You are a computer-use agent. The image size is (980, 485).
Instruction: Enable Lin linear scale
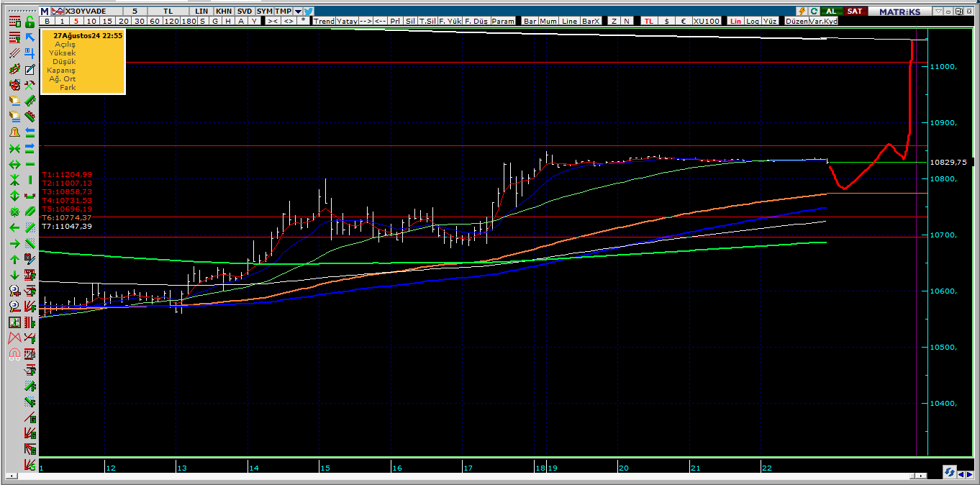pos(735,21)
